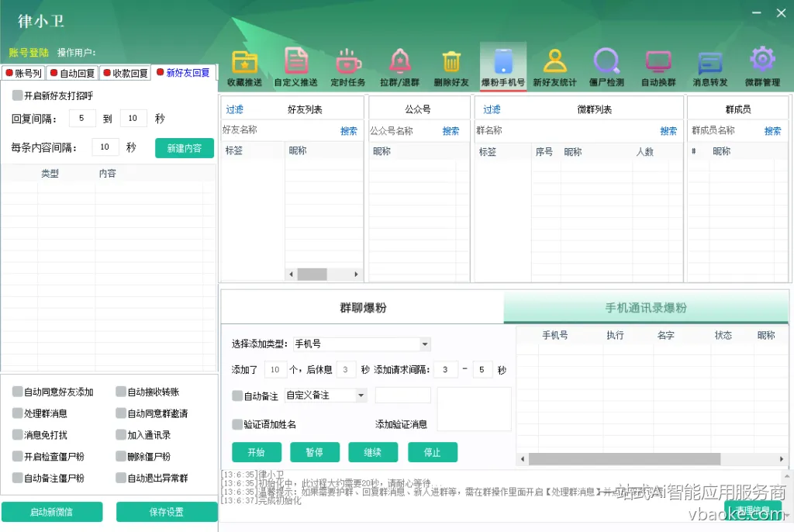Toggle 自动备注僵尸粉 checkbox
Screen dimensions: 794x532
18,478
